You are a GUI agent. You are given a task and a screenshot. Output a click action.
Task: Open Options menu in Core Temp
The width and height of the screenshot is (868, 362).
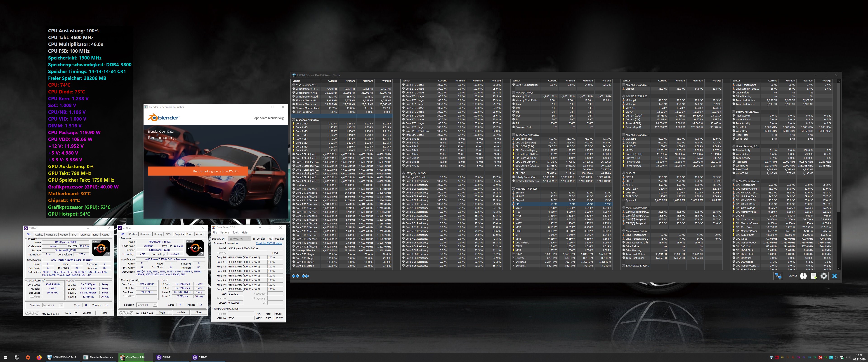pos(224,232)
